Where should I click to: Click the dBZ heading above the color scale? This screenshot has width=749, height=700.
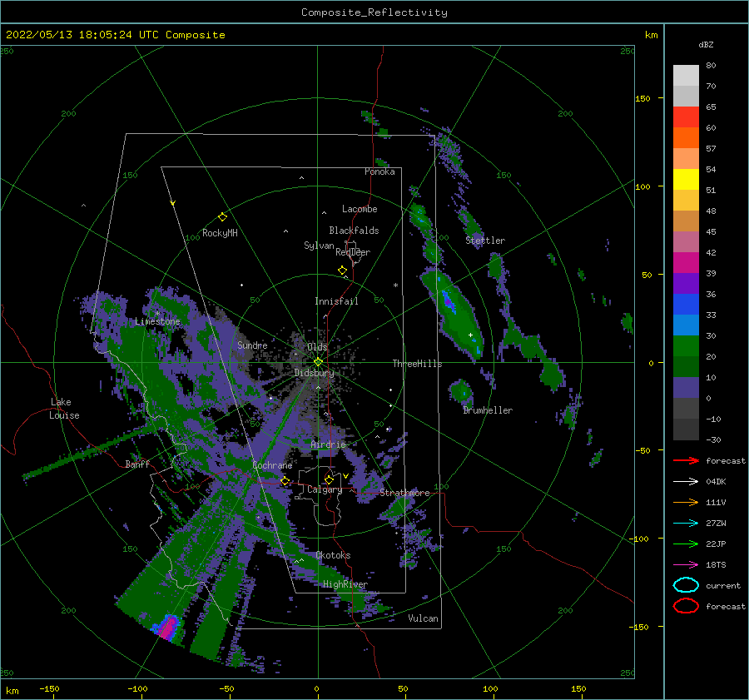pyautogui.click(x=706, y=44)
